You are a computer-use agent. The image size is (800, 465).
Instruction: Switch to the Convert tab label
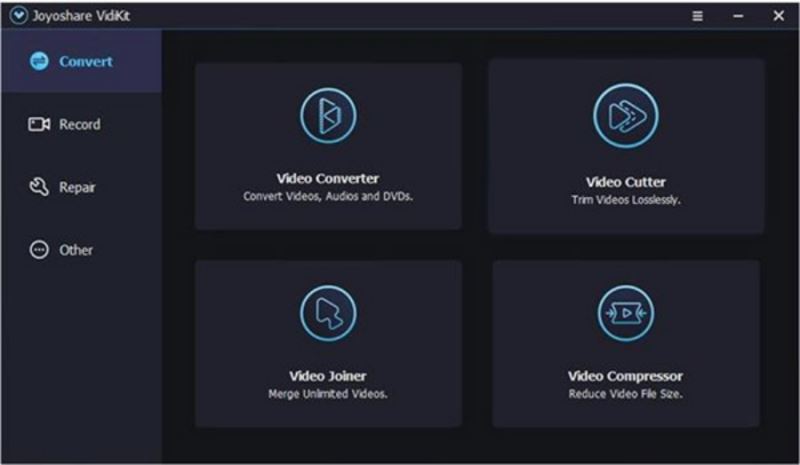pyautogui.click(x=86, y=61)
